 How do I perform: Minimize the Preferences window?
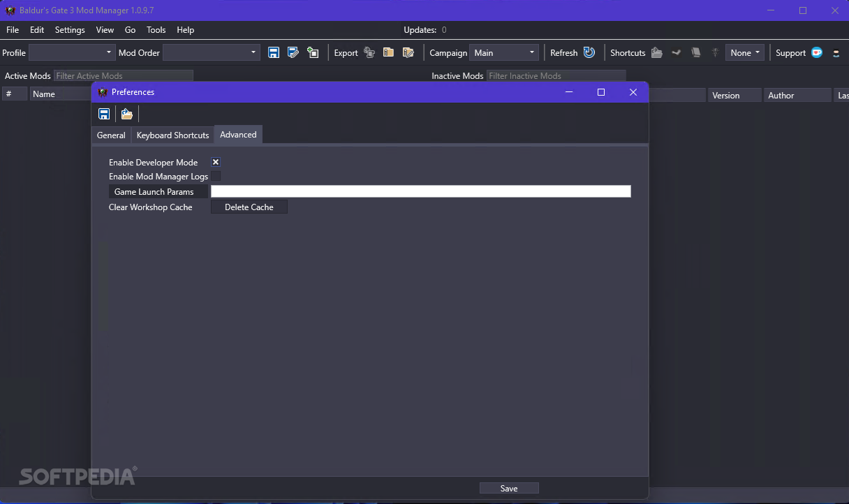569,92
